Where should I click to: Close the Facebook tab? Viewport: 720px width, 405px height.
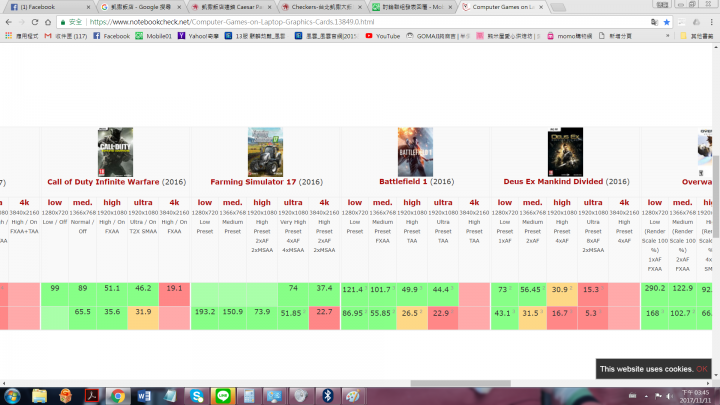coord(88,7)
